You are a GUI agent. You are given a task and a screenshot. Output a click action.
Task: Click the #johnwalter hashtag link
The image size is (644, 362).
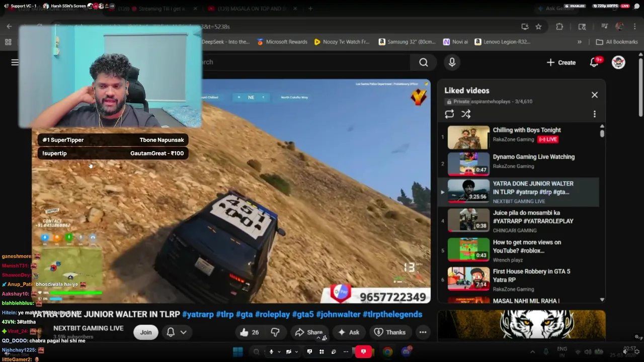pyautogui.click(x=338, y=314)
